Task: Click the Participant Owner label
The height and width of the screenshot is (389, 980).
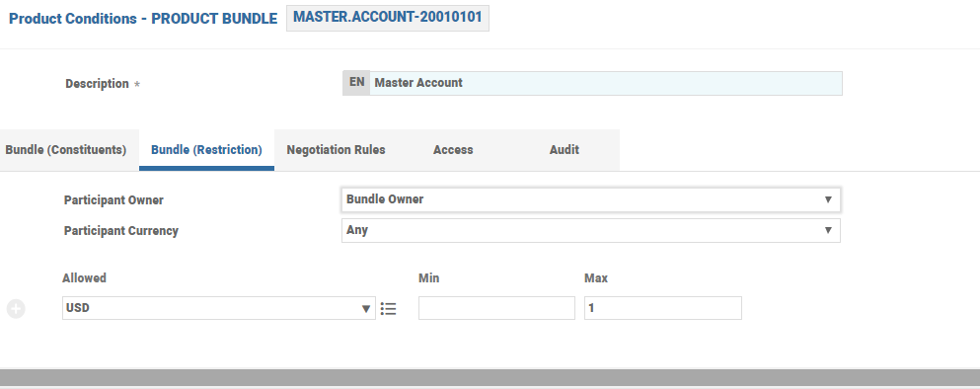Action: click(113, 200)
